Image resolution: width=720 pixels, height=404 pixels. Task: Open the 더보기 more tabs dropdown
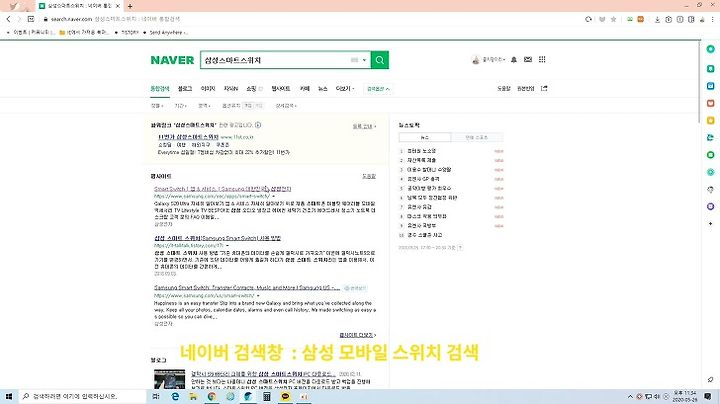[x=345, y=89]
